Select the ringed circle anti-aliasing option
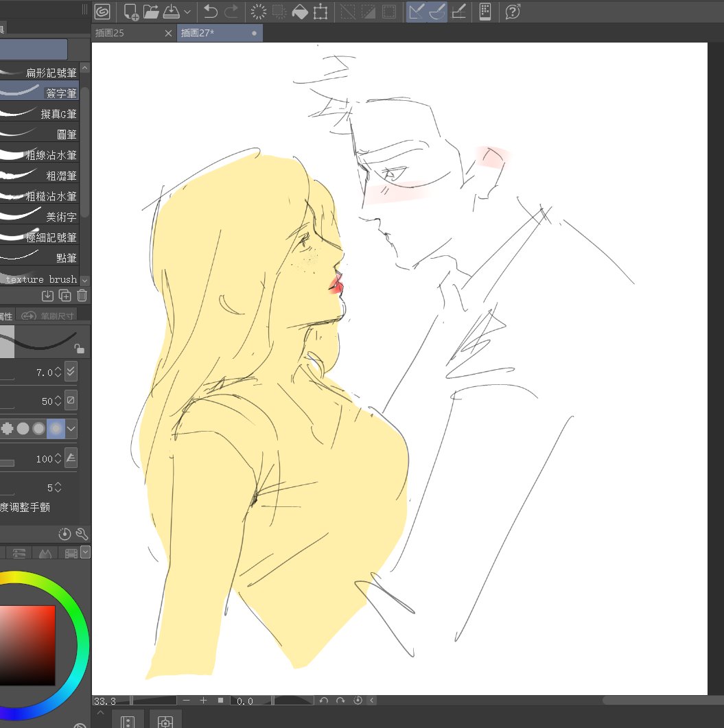 pos(38,429)
